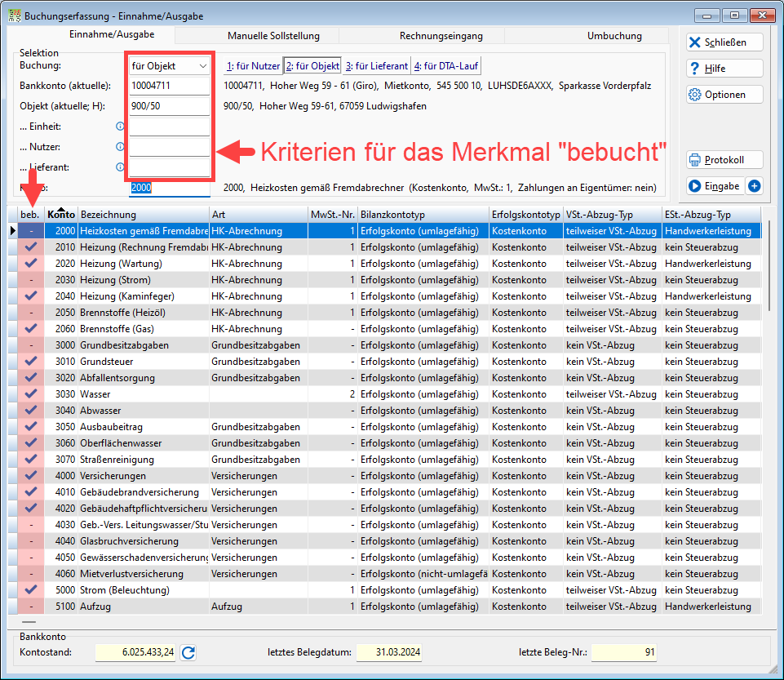Click into the Bankkonto (aktuelle) field
The height and width of the screenshot is (680, 784).
pos(170,86)
